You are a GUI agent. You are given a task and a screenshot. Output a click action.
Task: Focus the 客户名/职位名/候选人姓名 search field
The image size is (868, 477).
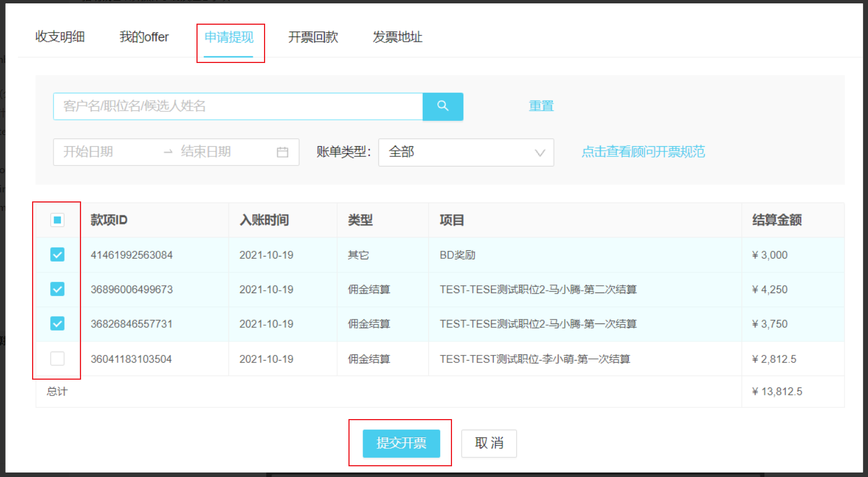click(238, 106)
